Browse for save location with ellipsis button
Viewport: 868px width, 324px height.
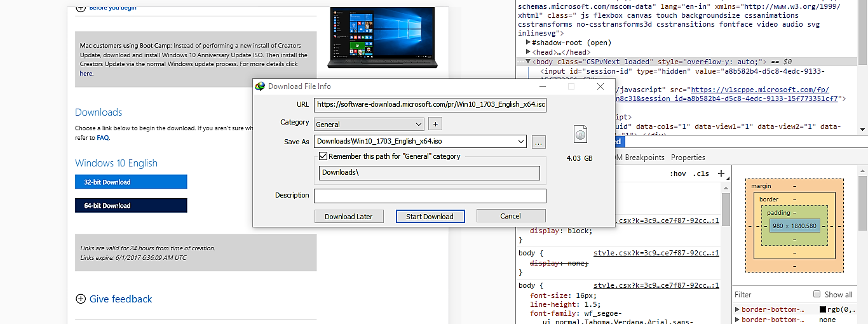pyautogui.click(x=539, y=142)
